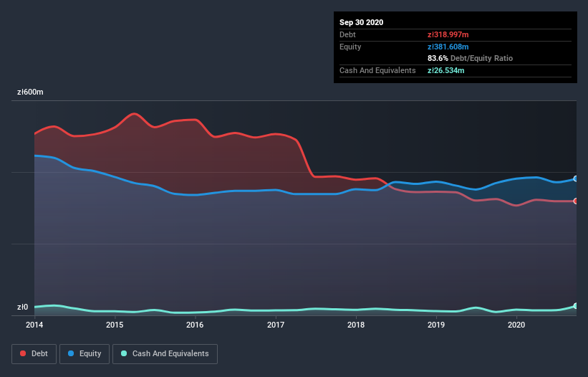588x377 pixels.
Task: Toggle the Equity legend button
Action: 85,354
